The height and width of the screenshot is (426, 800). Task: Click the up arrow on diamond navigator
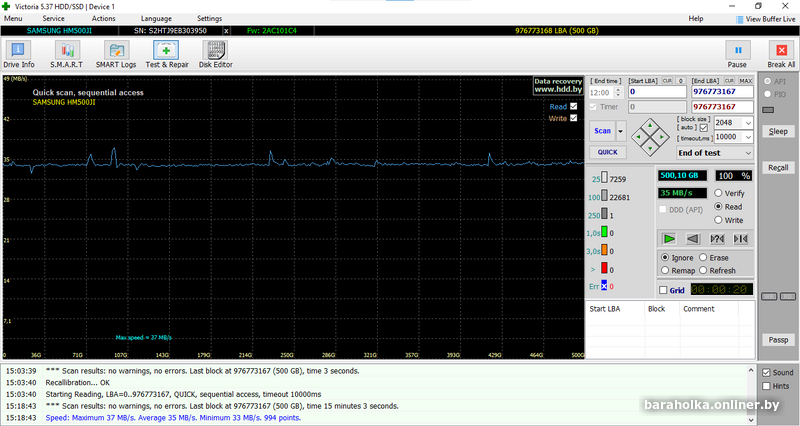pos(650,125)
